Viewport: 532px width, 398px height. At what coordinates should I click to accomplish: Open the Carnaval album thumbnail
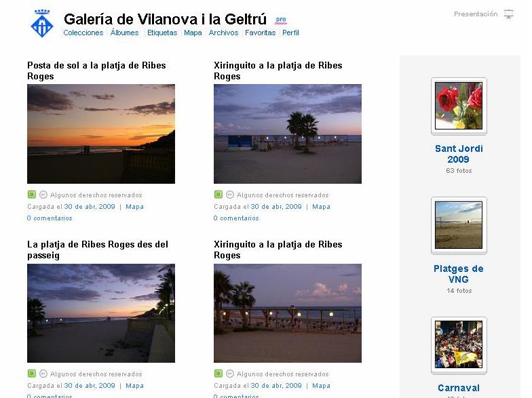(x=459, y=344)
